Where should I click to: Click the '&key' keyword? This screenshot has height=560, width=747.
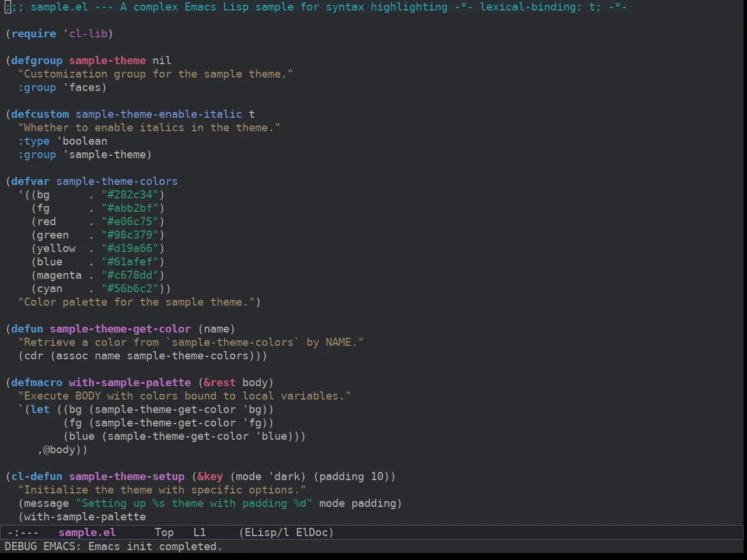pos(210,477)
